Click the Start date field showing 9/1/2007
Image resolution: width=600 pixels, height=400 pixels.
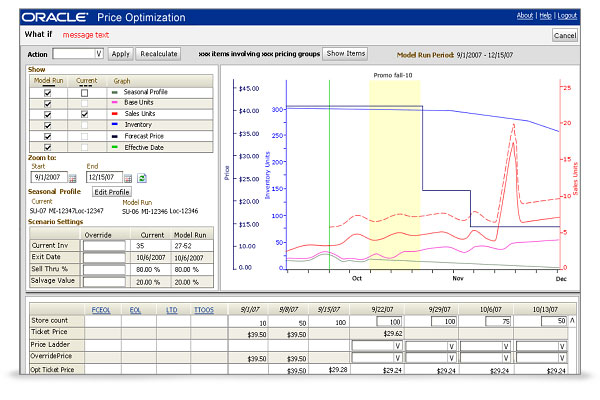pyautogui.click(x=49, y=177)
